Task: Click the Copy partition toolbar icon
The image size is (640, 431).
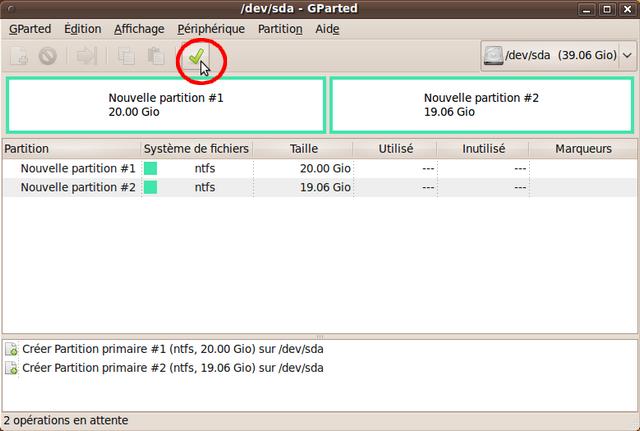Action: tap(126, 56)
